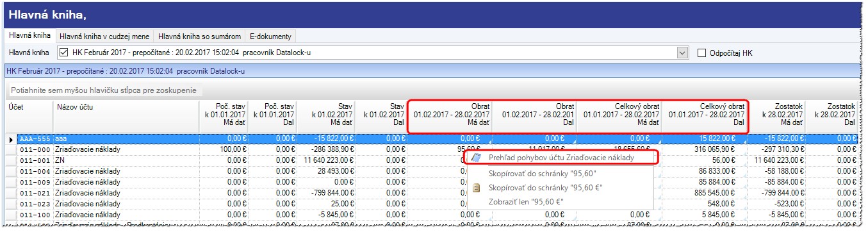Click the -58 188,00 € balance cell
Image resolution: width=868 pixels, height=232 pixels.
pyautogui.click(x=777, y=171)
